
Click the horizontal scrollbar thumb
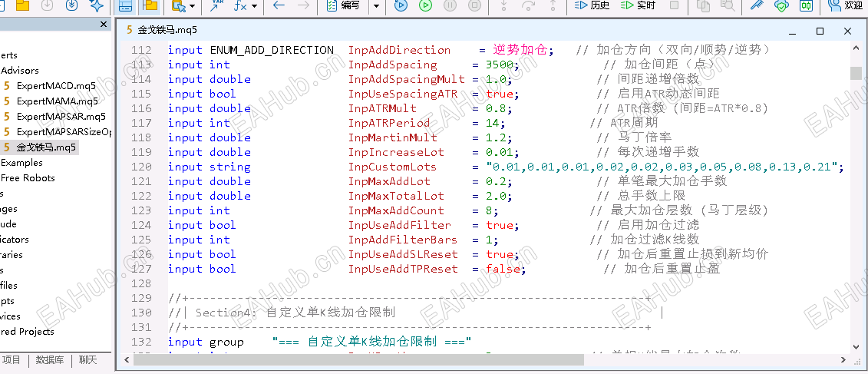pyautogui.click(x=358, y=359)
